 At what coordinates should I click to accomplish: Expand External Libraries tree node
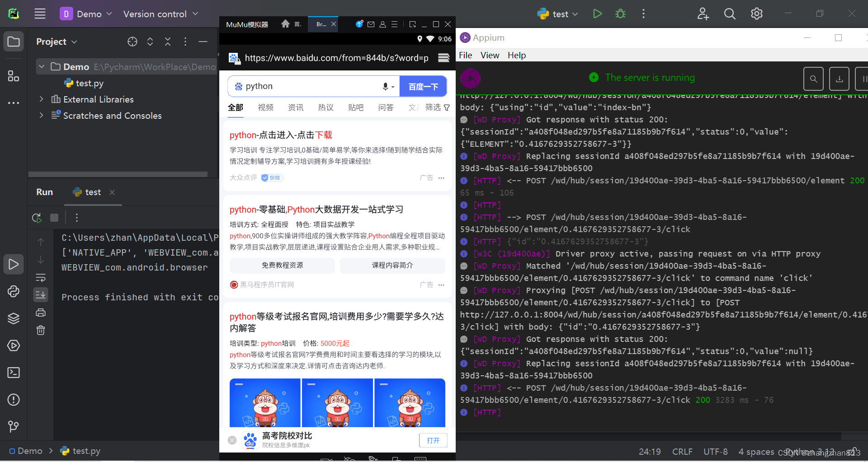(x=42, y=99)
